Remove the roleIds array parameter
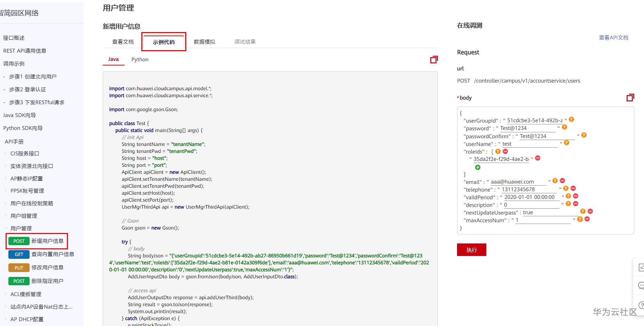This screenshot has width=644, height=326. tap(505, 151)
